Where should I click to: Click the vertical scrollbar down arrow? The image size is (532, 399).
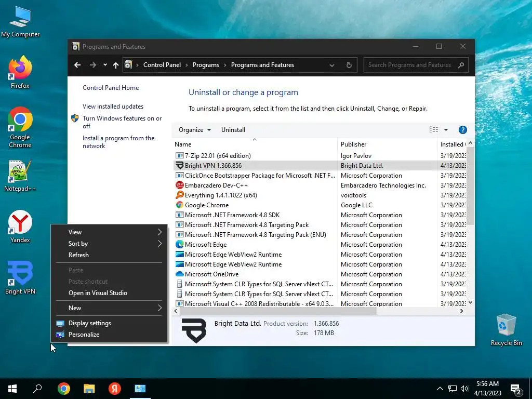[x=470, y=302]
